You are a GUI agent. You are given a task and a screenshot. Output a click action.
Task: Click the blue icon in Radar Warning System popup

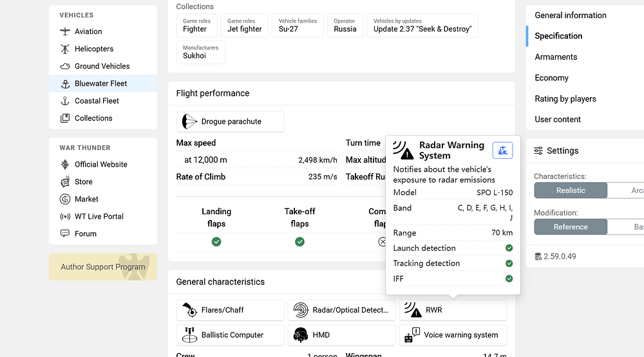tap(503, 151)
